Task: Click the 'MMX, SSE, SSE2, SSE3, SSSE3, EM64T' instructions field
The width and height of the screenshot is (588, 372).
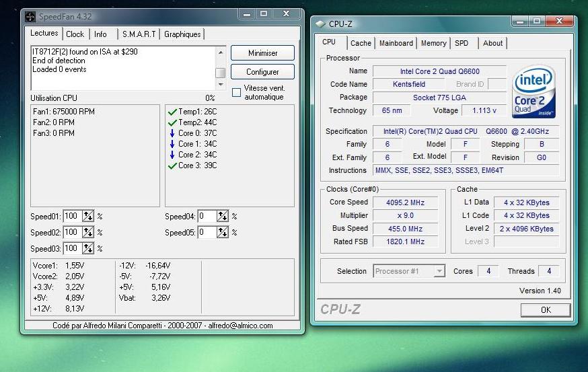Action: 466,170
